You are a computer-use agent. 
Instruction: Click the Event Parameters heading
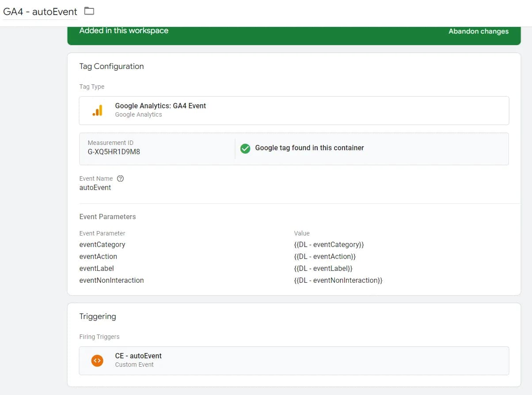107,216
